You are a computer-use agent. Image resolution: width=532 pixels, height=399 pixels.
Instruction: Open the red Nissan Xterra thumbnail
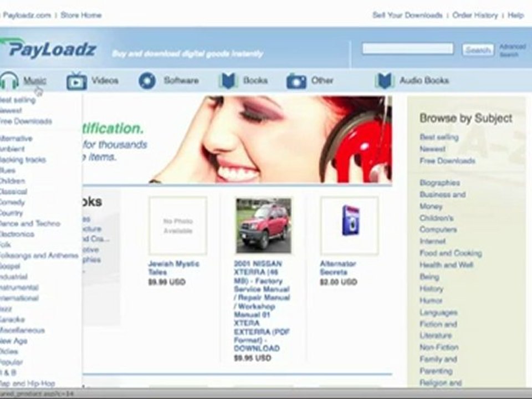(264, 226)
